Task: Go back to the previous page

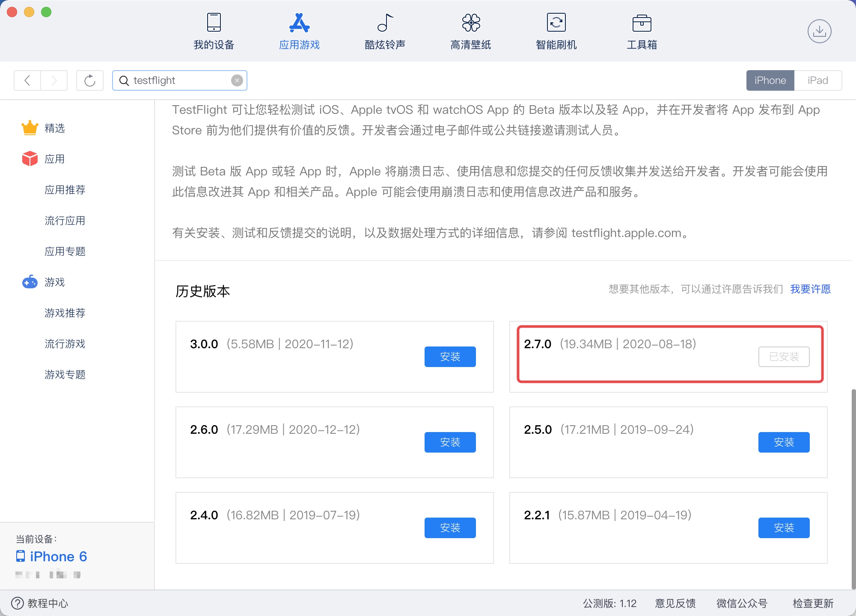Action: 27,80
